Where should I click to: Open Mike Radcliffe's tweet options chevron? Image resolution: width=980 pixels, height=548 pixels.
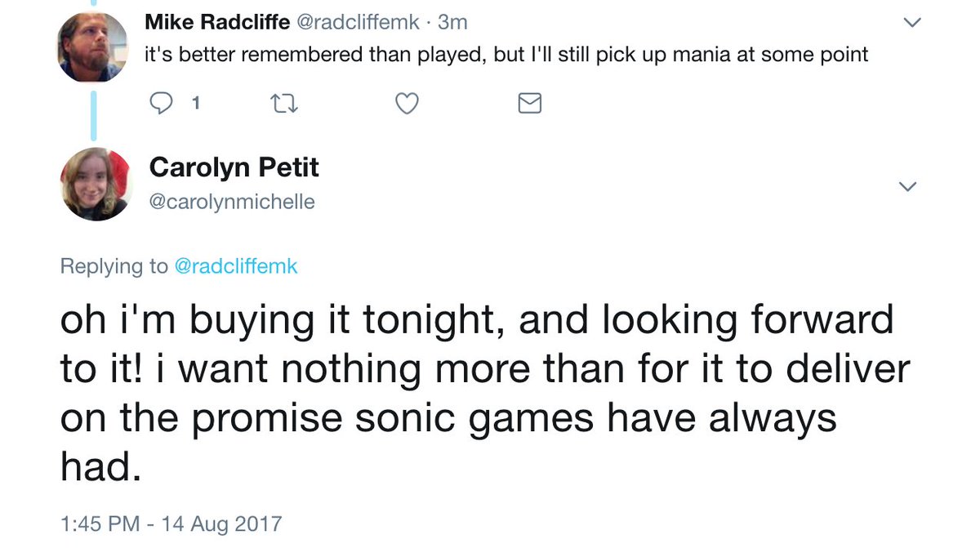pyautogui.click(x=913, y=24)
